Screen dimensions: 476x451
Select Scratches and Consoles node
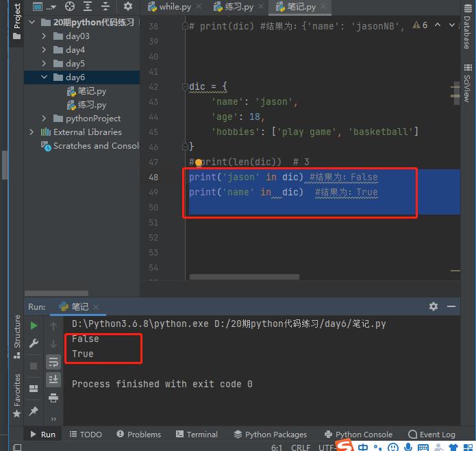pyautogui.click(x=90, y=146)
